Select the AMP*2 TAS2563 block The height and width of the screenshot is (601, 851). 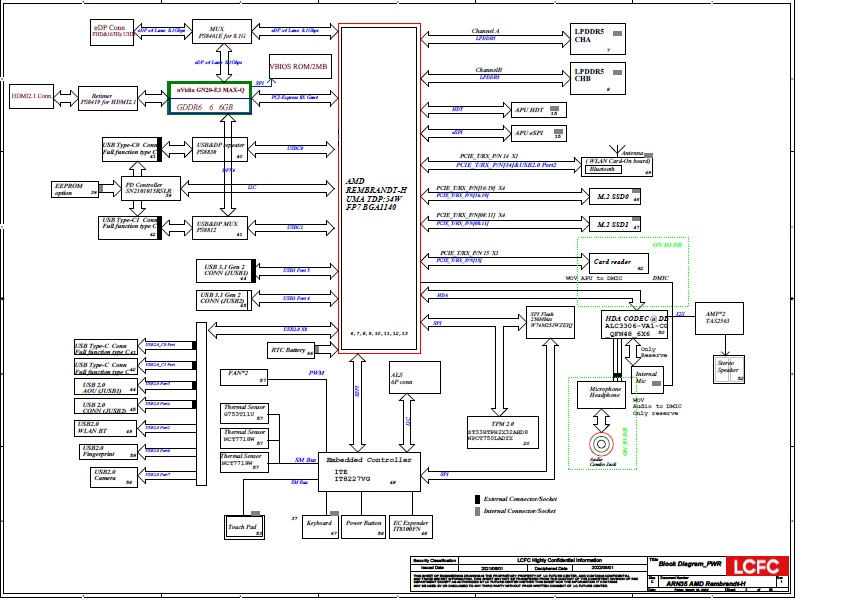tap(719, 319)
